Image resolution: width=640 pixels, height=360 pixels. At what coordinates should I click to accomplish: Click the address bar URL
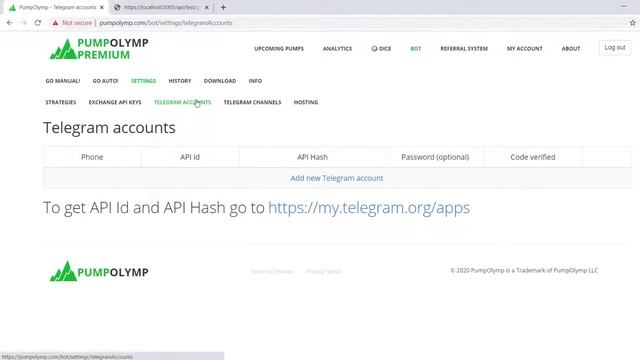pos(166,23)
